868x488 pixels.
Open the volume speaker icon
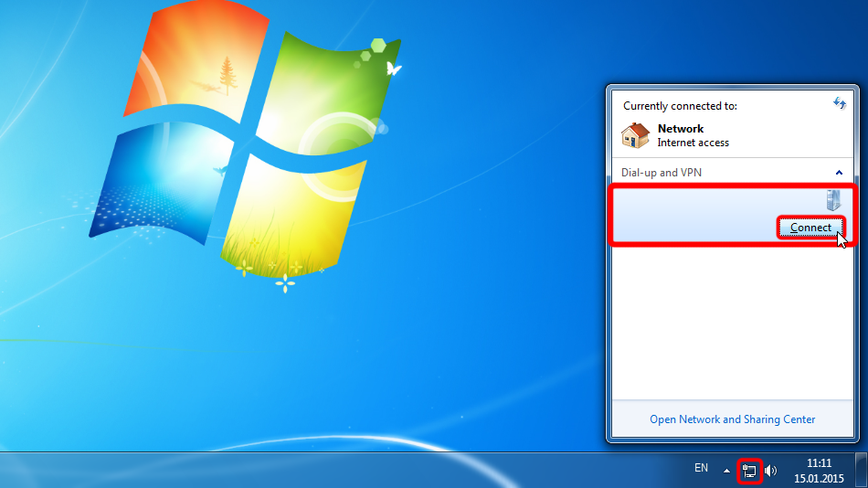click(x=770, y=471)
